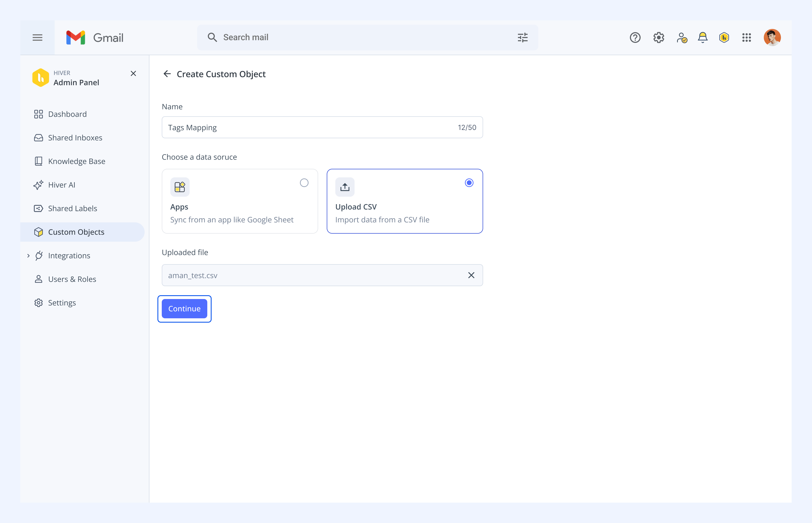Click the Continue button
Viewport: 812px width, 523px height.
(x=184, y=308)
